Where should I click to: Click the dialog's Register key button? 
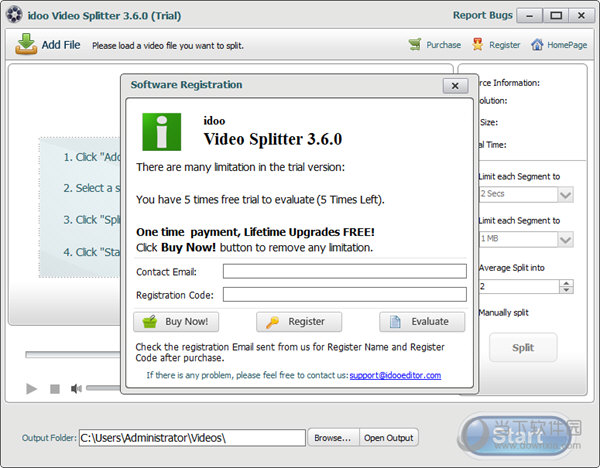point(299,322)
